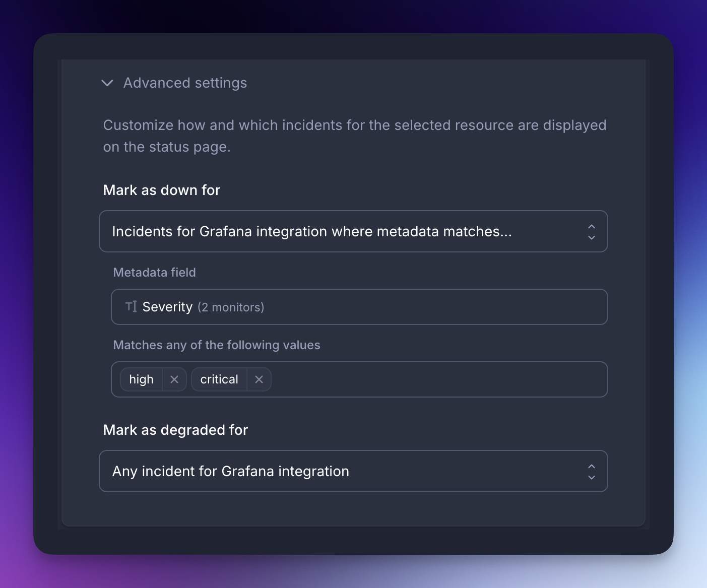Screen dimensions: 707x588
Task: Click the Advanced settings heading text
Action: pos(185,83)
